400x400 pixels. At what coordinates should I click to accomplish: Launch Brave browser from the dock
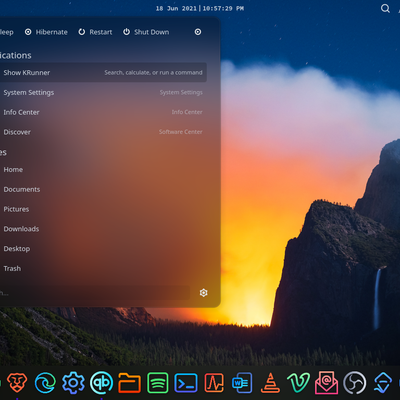click(17, 383)
